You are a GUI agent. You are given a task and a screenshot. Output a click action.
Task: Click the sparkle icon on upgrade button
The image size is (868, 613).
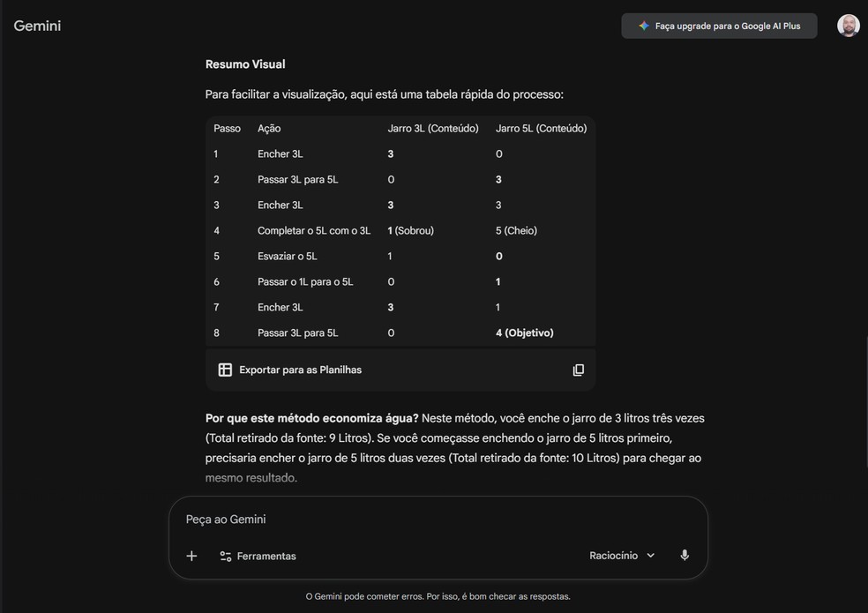644,26
